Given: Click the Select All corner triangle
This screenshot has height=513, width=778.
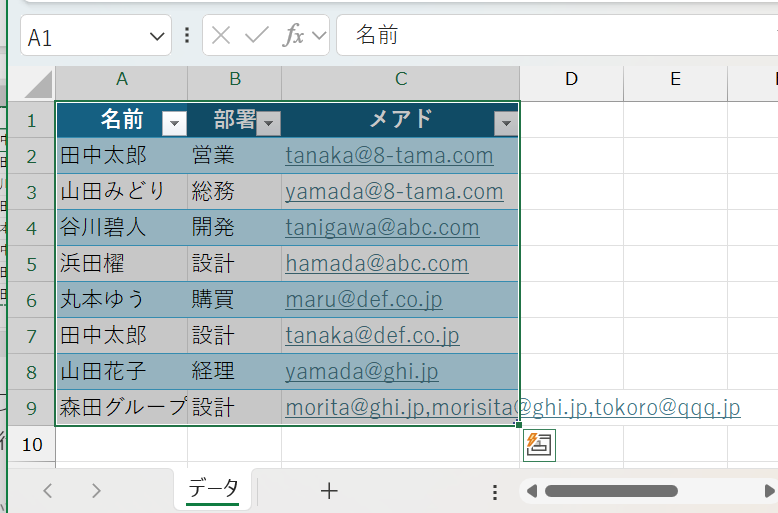Looking at the screenshot, I should (39, 83).
